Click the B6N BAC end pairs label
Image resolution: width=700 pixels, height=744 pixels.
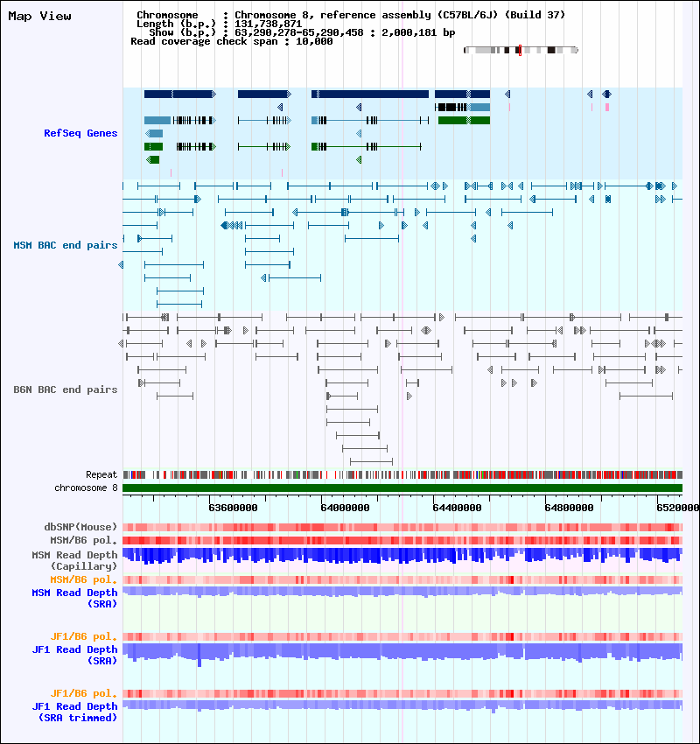pyautogui.click(x=66, y=390)
